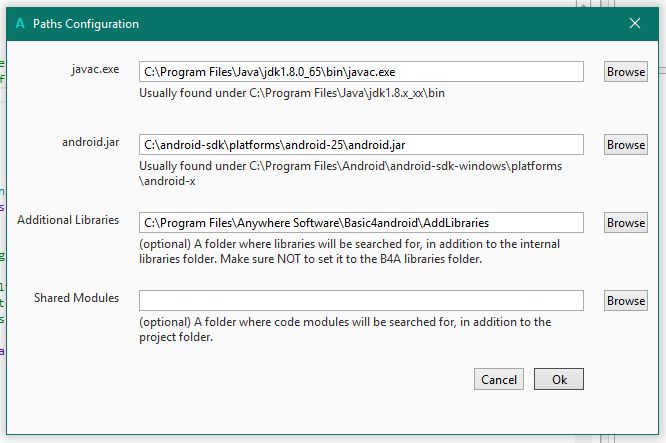Image resolution: width=666 pixels, height=443 pixels.
Task: Click the Additional Libraries label
Action: (x=68, y=220)
